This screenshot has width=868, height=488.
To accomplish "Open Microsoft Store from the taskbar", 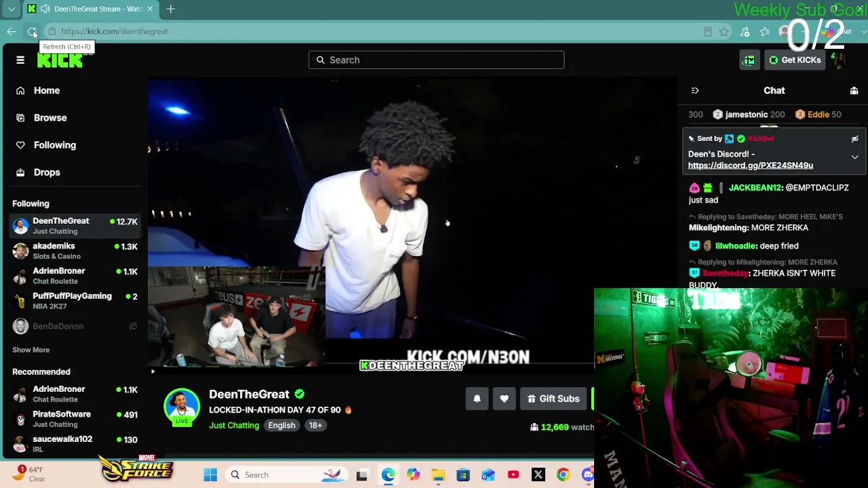I will 463,475.
